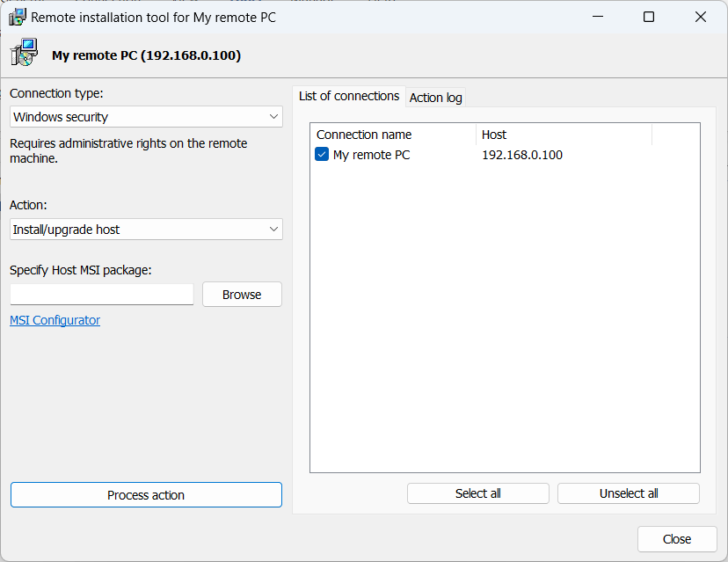Expand the Action dropdown showing Install/upgrade host
Viewport: 728px width, 562px height.
[x=146, y=230]
